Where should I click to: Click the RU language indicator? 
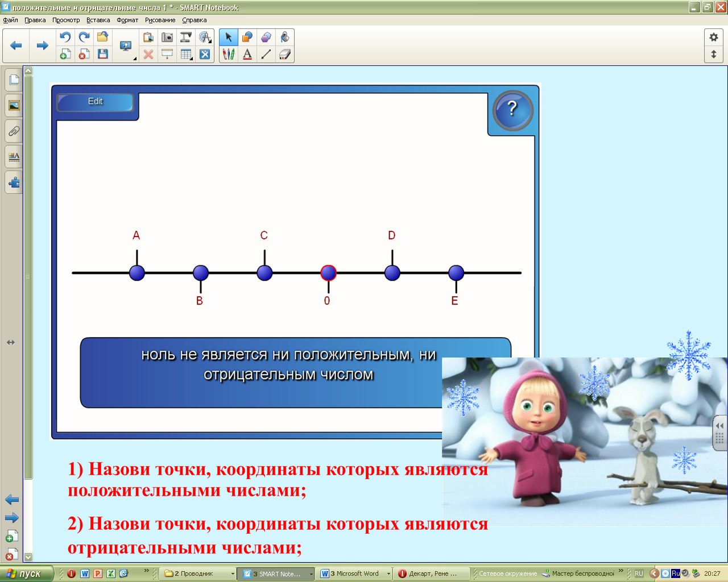(x=639, y=574)
